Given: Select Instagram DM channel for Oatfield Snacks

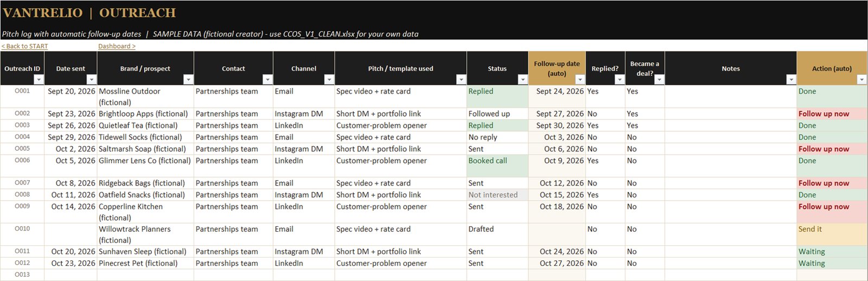Looking at the screenshot, I should pyautogui.click(x=304, y=195).
